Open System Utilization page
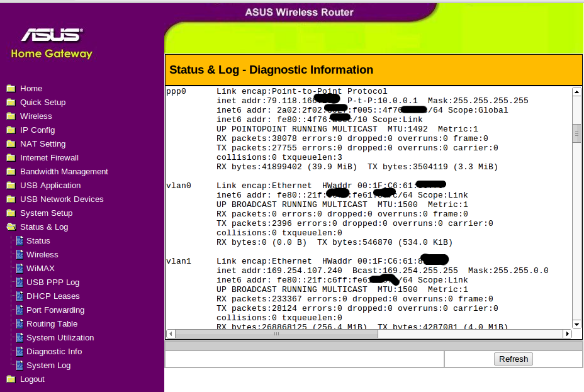584x392 pixels. 60,338
